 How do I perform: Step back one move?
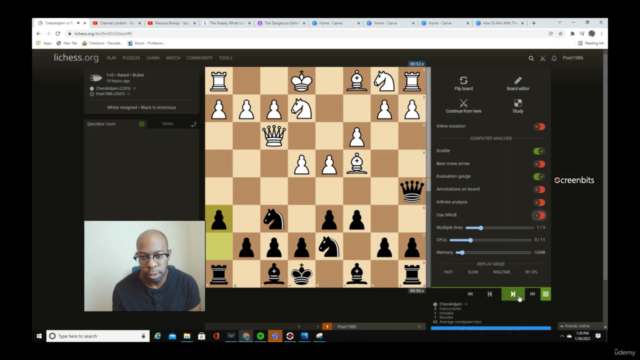[490, 294]
